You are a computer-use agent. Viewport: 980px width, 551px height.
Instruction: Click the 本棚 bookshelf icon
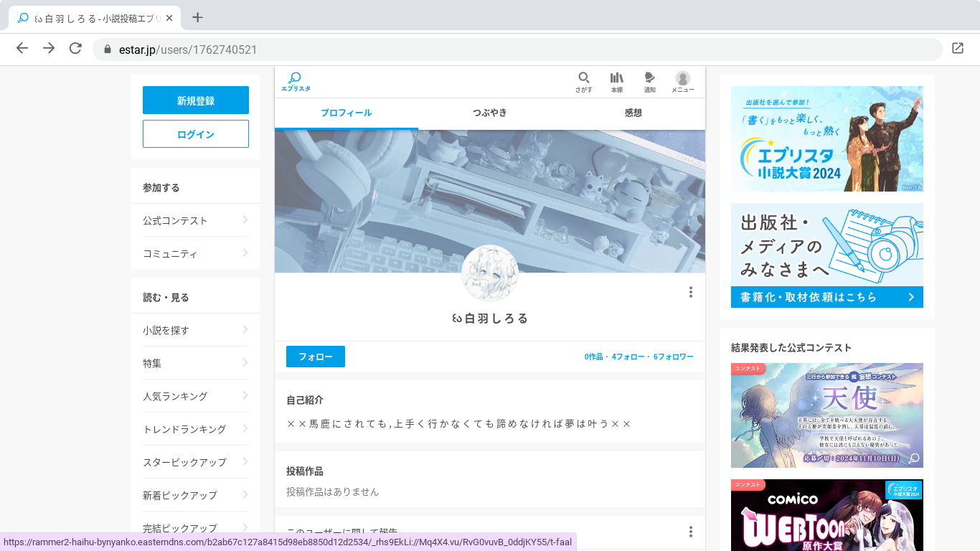(616, 79)
